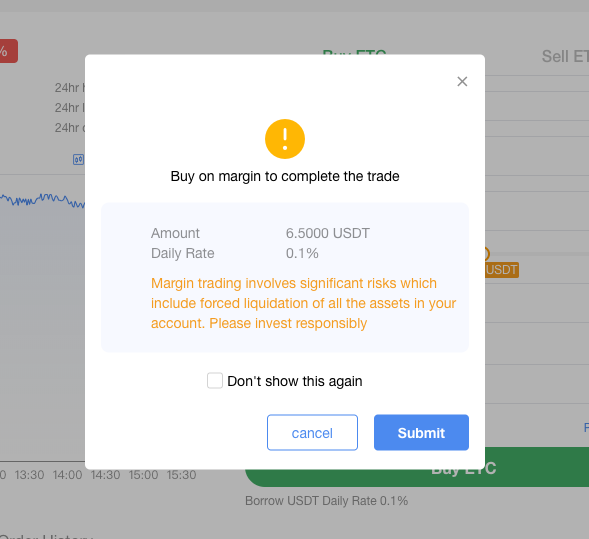The image size is (589, 539).
Task: Click the orange slider handle behind the dialog
Action: tap(487, 254)
